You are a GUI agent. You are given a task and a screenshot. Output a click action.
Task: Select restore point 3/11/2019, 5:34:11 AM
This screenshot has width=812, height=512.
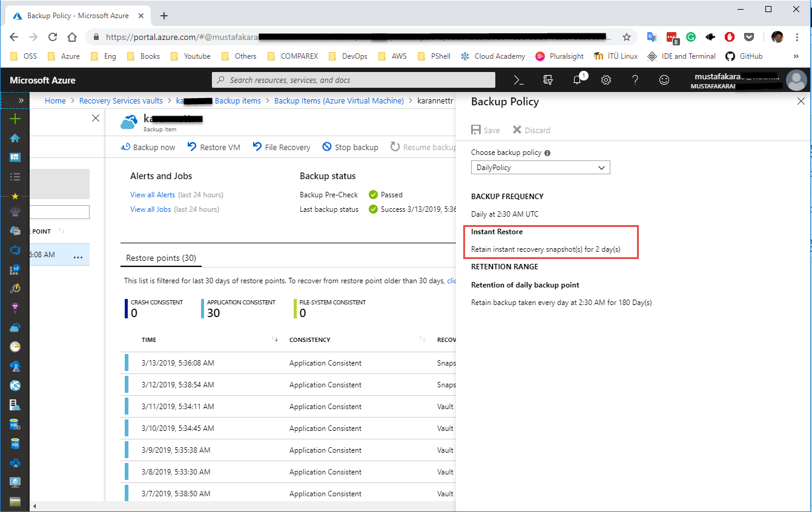pyautogui.click(x=289, y=407)
